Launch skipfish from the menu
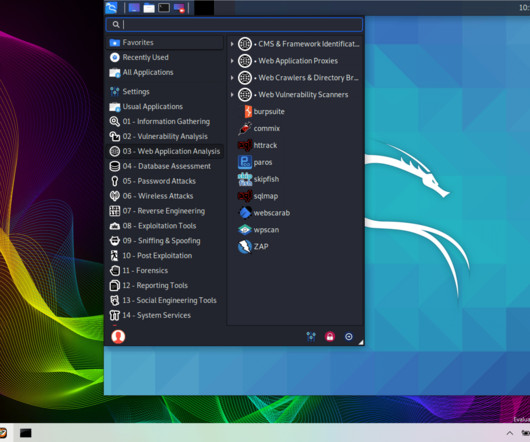Viewport: 530px width, 442px height. [x=259, y=179]
